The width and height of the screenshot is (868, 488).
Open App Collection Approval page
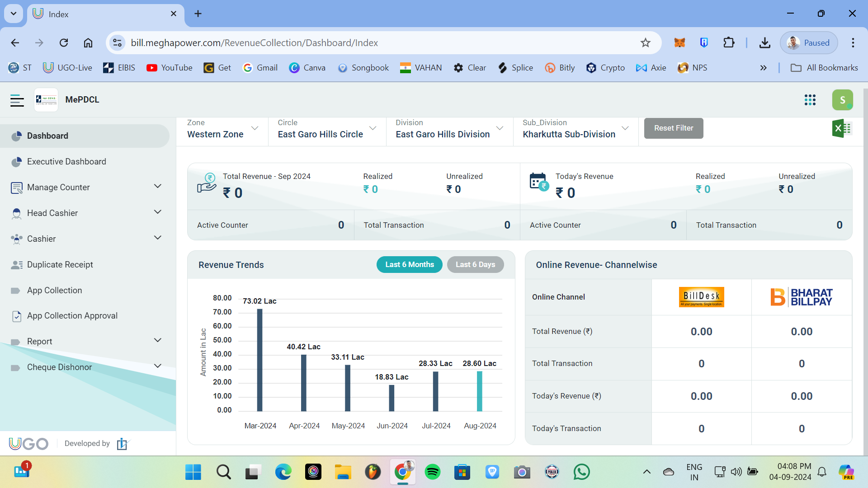click(x=85, y=316)
